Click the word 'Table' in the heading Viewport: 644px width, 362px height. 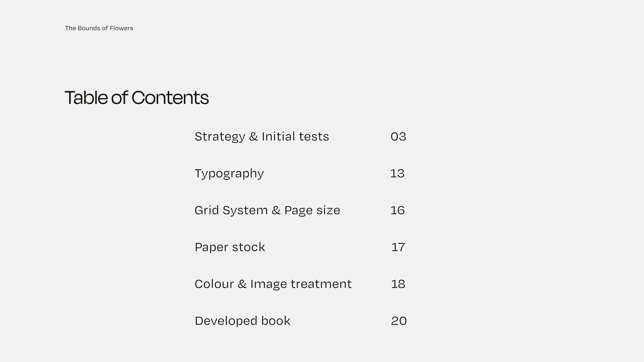point(86,97)
